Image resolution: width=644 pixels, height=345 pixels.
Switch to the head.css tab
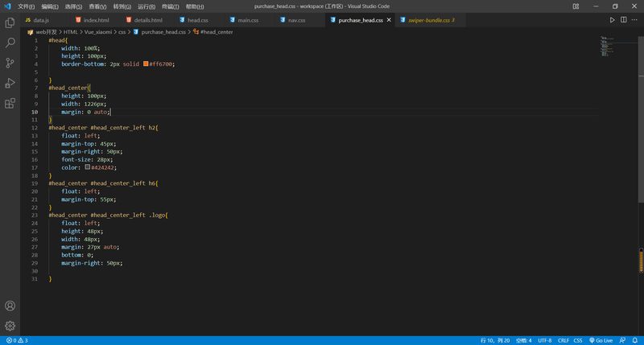click(x=197, y=19)
